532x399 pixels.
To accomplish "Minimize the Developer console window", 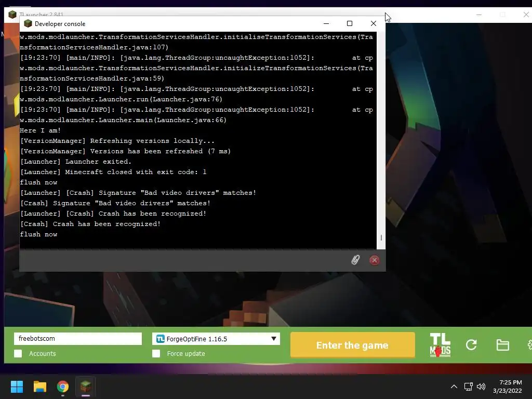I will [326, 23].
